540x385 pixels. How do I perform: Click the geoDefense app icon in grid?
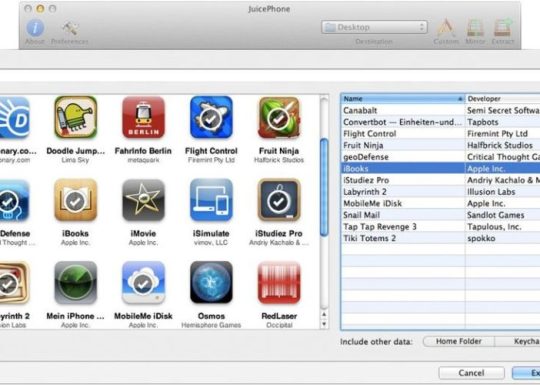coord(14,200)
